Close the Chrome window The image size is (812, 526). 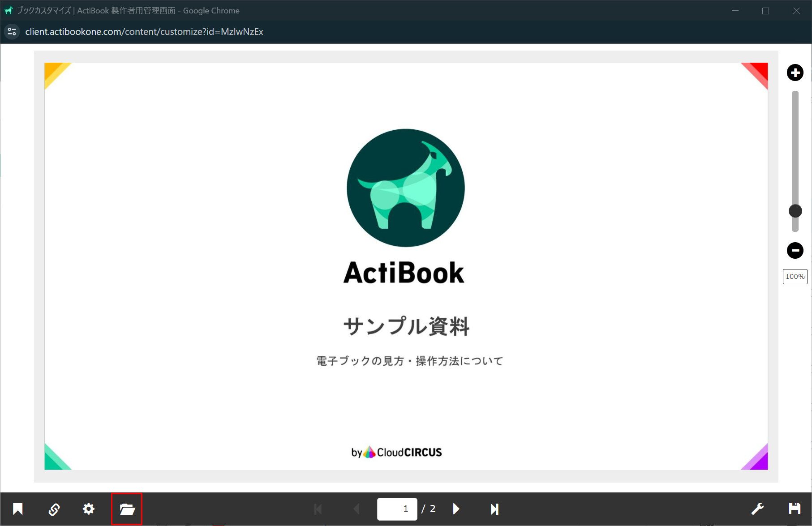coord(796,11)
